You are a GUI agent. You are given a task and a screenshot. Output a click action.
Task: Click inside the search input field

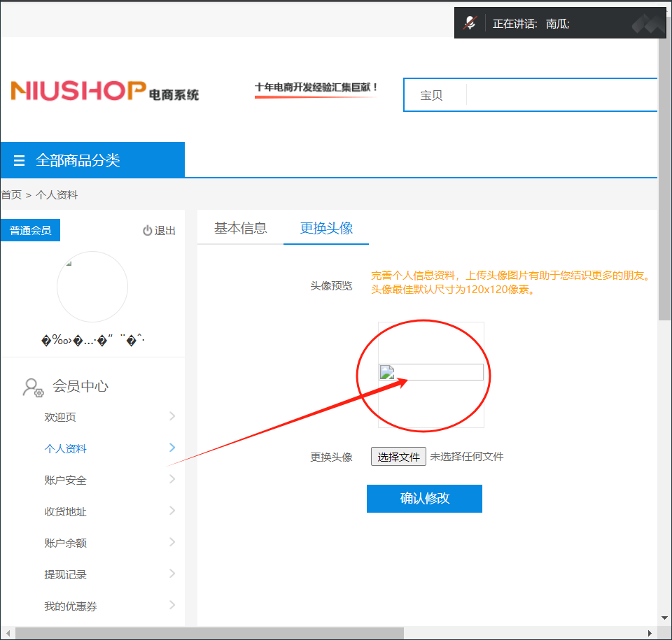pyautogui.click(x=561, y=95)
